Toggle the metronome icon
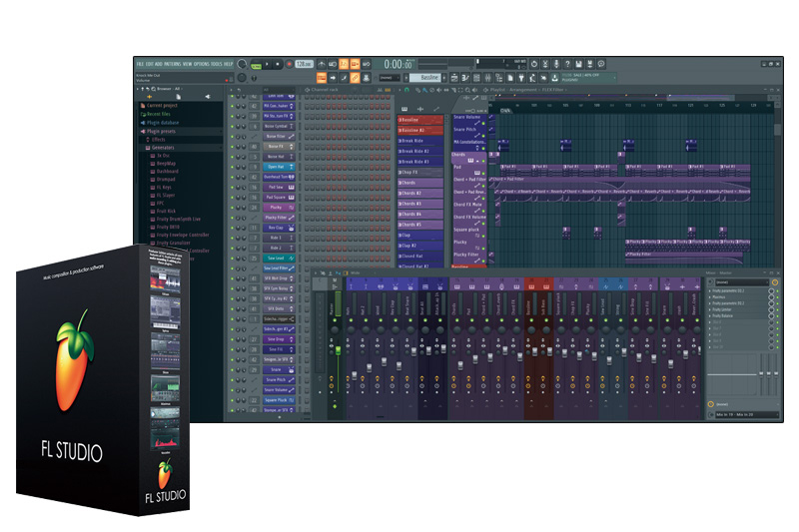Viewport: 799px width, 532px height. (x=322, y=64)
